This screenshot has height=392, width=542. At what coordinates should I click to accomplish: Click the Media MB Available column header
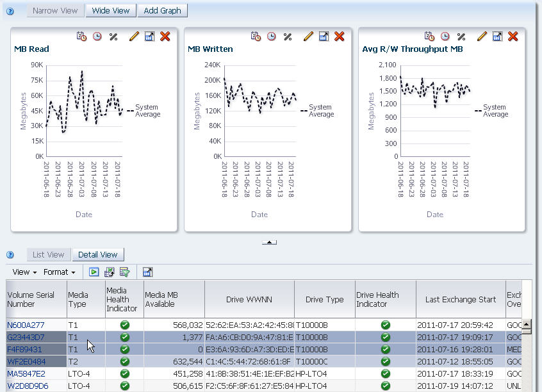[x=174, y=299]
